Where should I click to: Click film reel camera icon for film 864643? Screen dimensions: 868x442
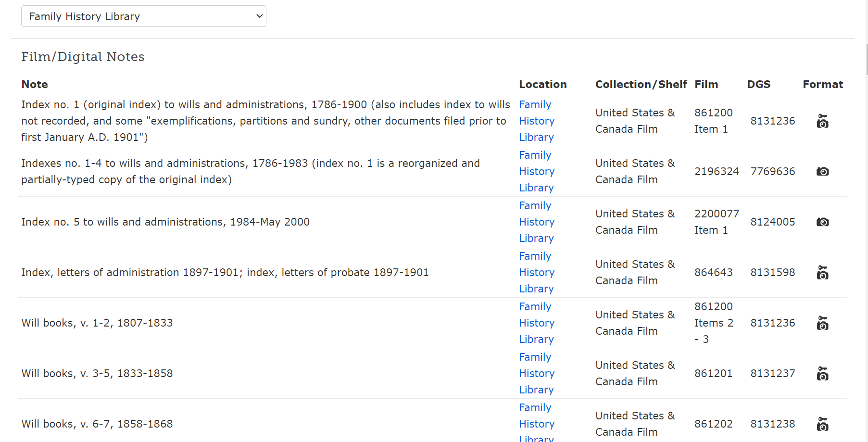coord(822,273)
